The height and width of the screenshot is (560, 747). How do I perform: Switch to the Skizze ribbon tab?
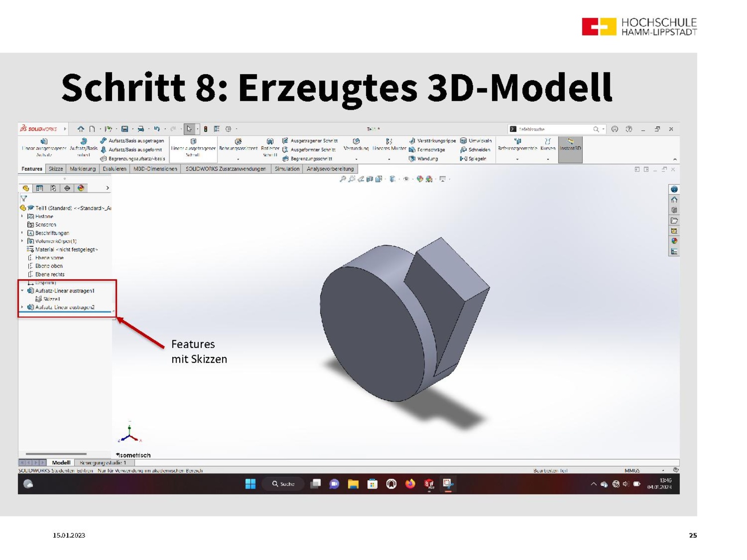[56, 169]
